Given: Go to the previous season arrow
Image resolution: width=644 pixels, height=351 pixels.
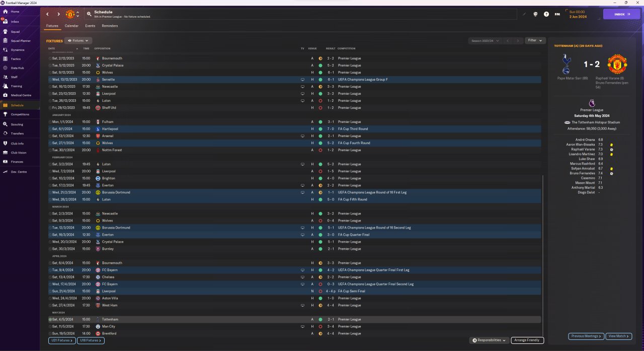Looking at the screenshot, I should pos(508,40).
